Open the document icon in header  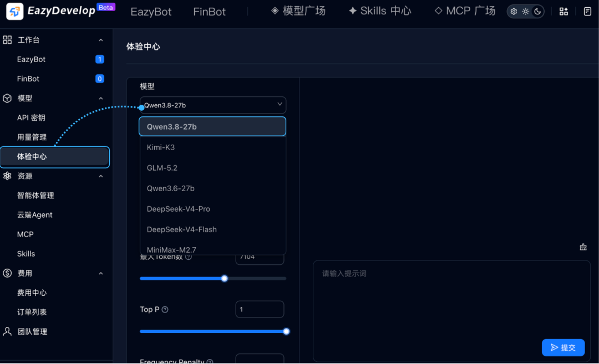[x=587, y=12]
